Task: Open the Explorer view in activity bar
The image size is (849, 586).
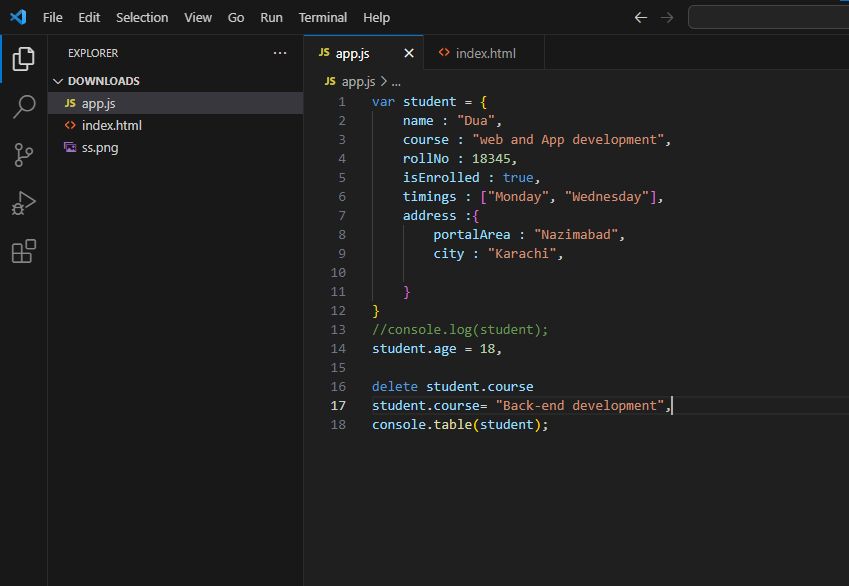Action: (x=23, y=59)
